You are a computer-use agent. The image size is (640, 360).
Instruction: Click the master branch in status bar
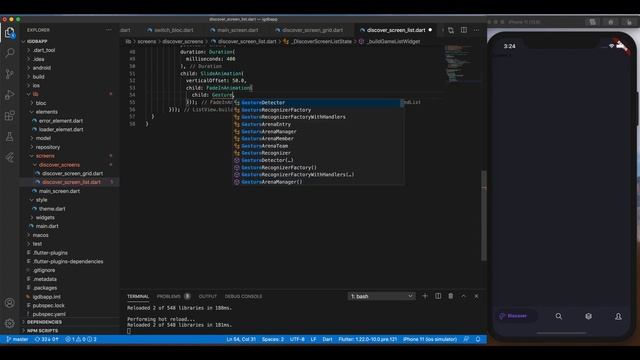(x=17, y=339)
